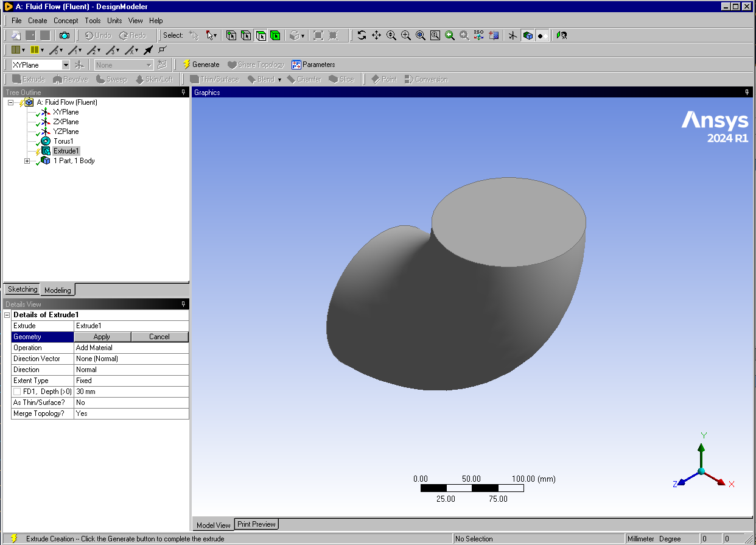Select the Pan tool icon
Viewport: 756px width, 545px height.
coord(376,35)
